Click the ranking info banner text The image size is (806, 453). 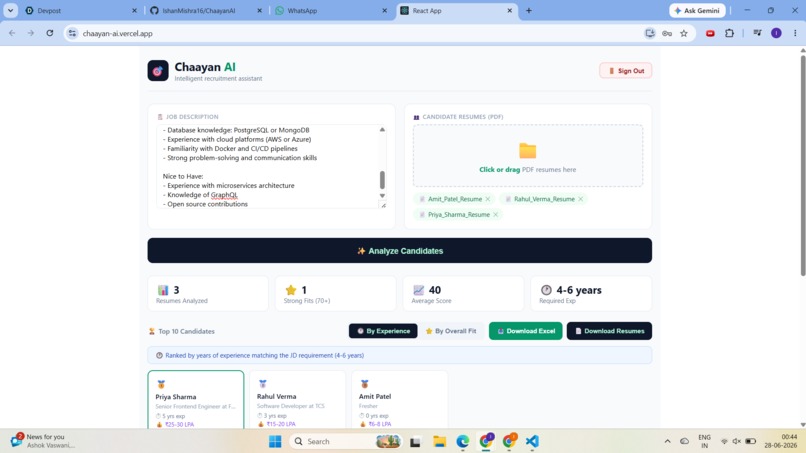pos(265,355)
